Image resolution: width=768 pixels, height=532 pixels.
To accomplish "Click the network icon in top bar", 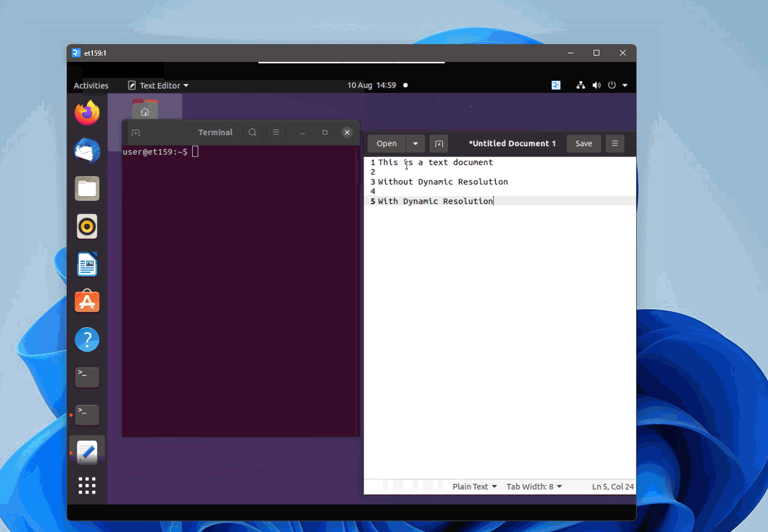I will [x=580, y=85].
